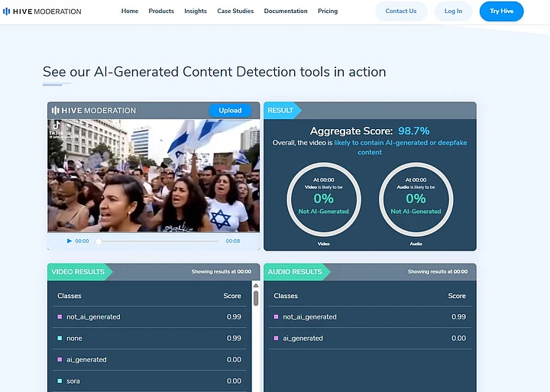Click the cyan square beside none
Viewport: 550px width, 392px height.
click(60, 339)
